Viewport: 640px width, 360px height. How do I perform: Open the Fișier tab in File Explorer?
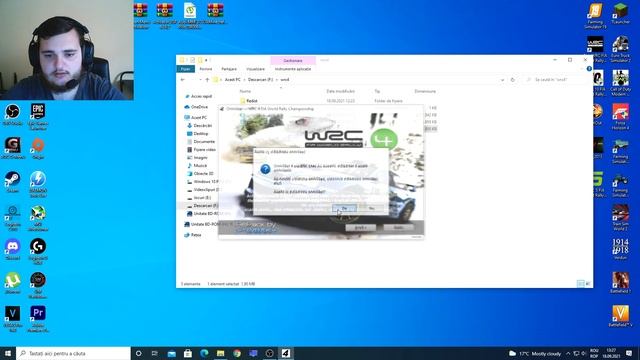(x=185, y=69)
